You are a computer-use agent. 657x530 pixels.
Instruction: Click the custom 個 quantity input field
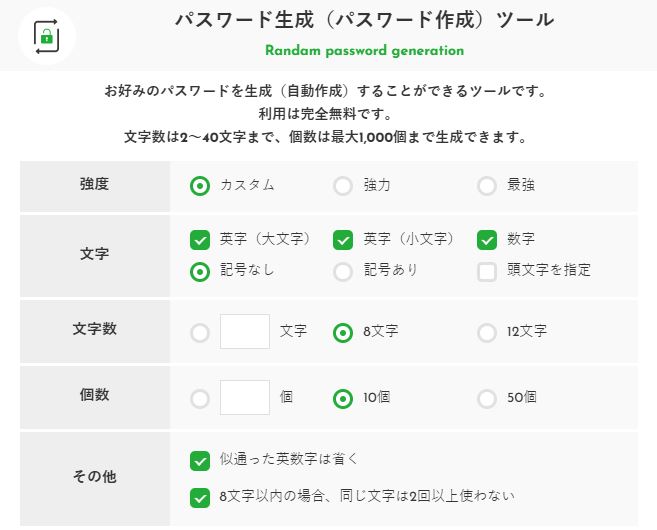point(245,398)
